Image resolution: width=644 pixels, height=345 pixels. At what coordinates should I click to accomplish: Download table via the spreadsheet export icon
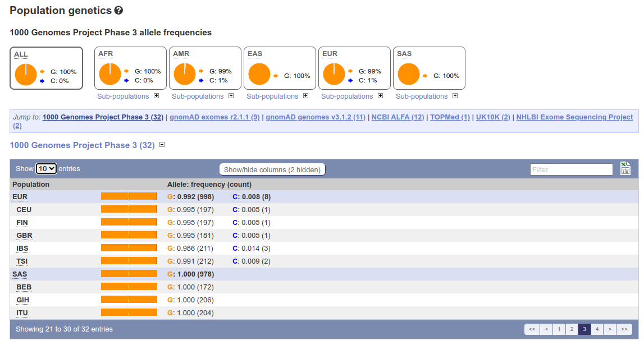625,168
